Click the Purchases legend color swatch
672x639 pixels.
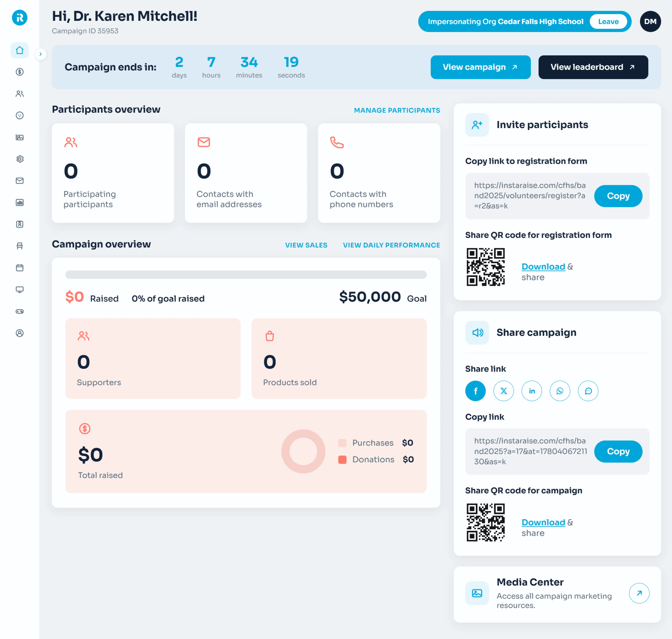(x=342, y=443)
